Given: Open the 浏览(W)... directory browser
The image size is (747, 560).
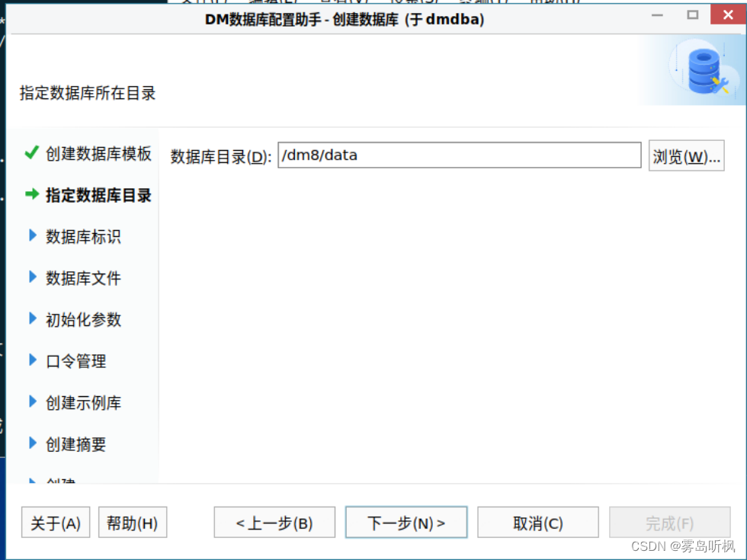Looking at the screenshot, I should tap(687, 155).
